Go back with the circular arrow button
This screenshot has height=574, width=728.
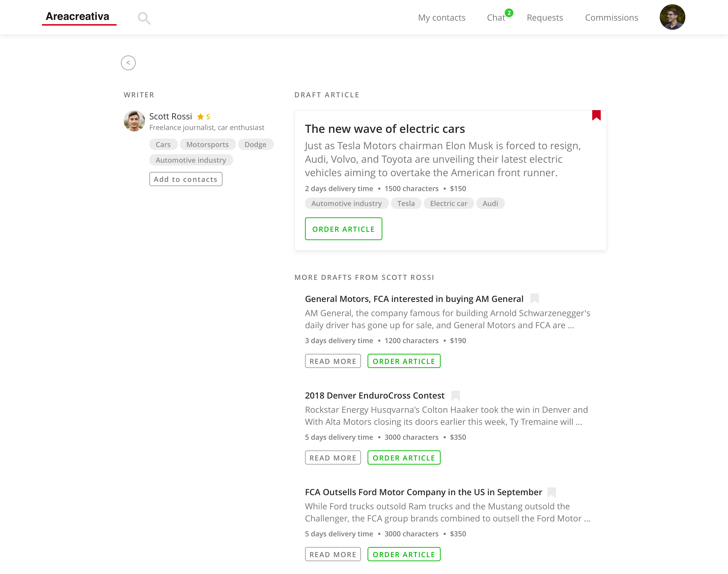pos(128,63)
